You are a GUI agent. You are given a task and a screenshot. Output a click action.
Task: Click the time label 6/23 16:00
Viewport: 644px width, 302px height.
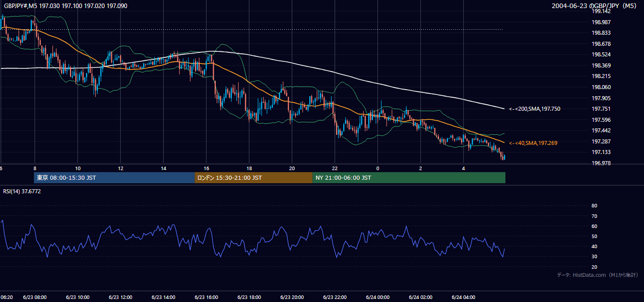(206, 297)
